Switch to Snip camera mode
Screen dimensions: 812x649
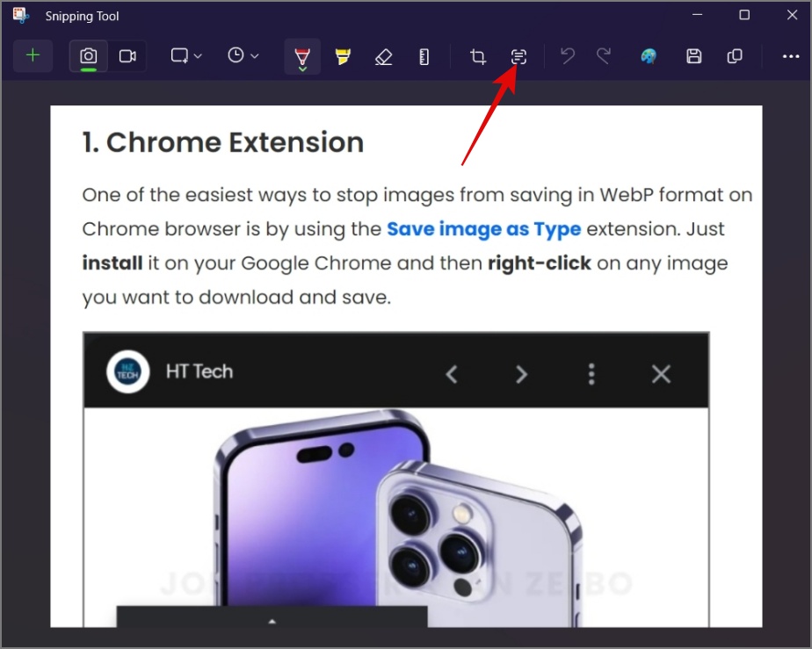click(x=89, y=55)
